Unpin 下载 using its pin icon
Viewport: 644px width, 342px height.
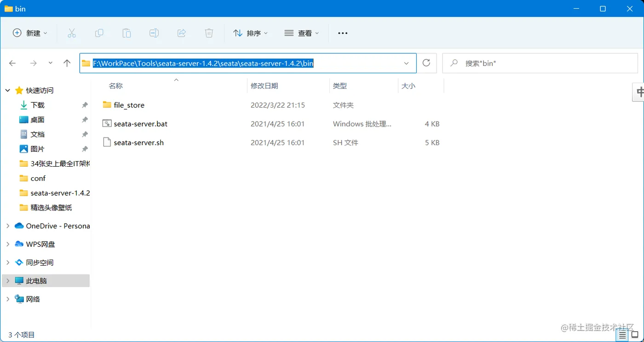85,105
